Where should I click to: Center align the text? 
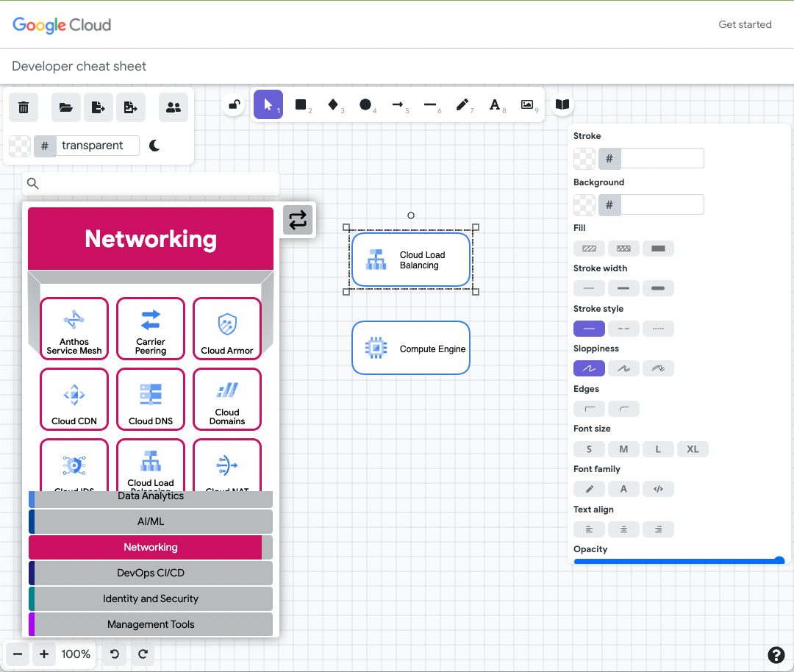[623, 529]
